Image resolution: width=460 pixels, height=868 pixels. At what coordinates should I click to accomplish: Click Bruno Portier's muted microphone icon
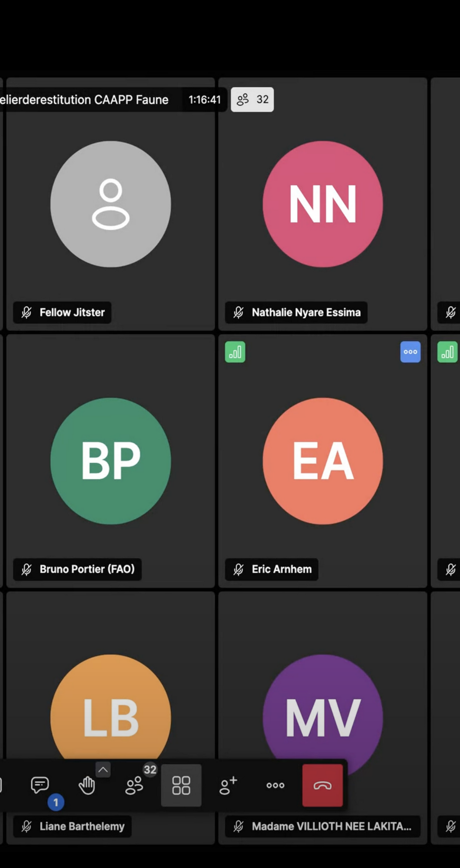tap(27, 569)
